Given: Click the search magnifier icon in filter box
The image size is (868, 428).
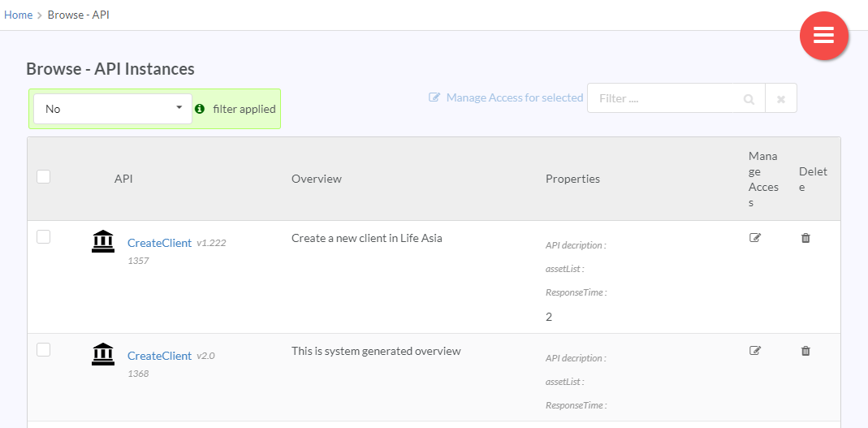Looking at the screenshot, I should (x=749, y=99).
